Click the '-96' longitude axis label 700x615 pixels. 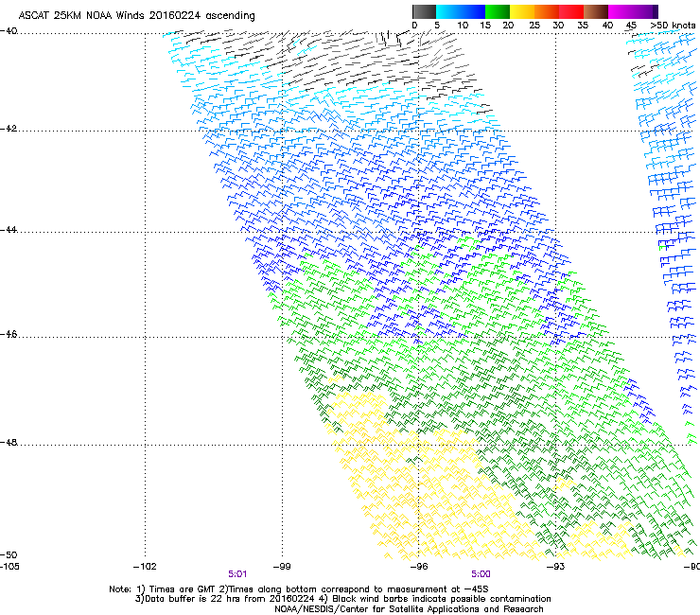click(419, 567)
